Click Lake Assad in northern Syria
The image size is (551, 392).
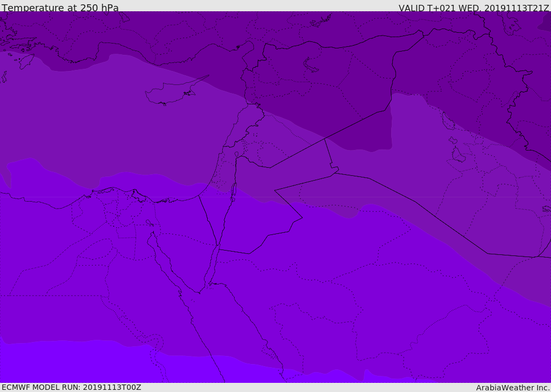(311, 65)
